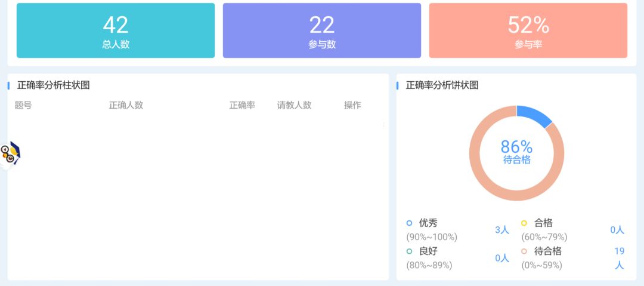
Task: Click the 0人 count for 良好
Action: point(502,258)
